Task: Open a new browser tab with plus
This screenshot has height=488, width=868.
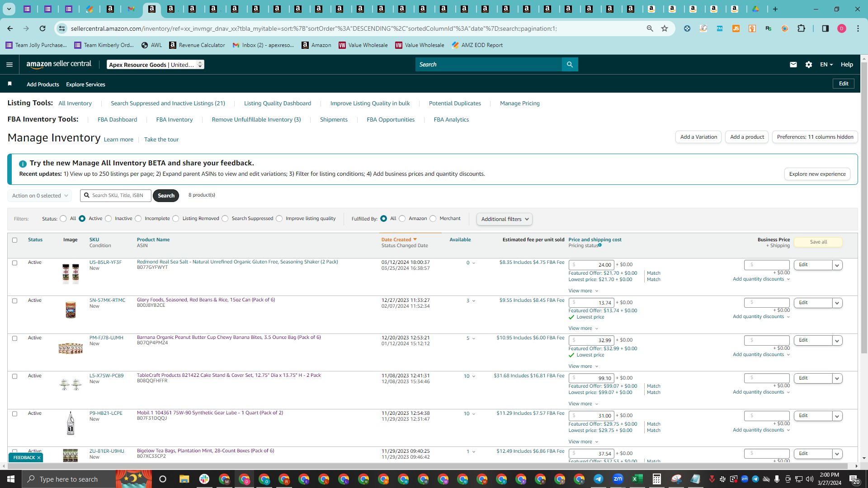Action: point(775,9)
